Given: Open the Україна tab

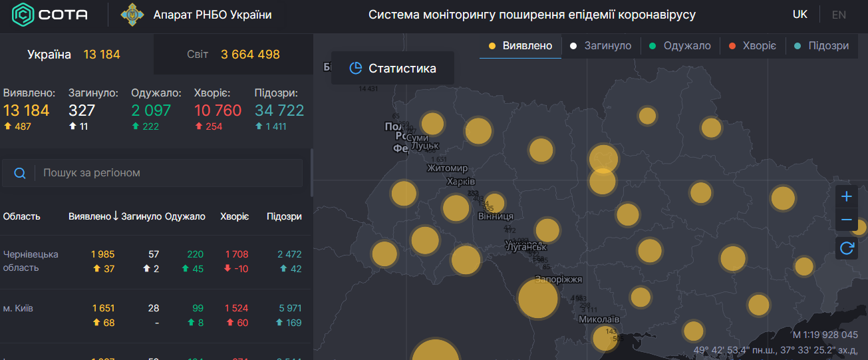Looking at the screenshot, I should click(x=74, y=55).
